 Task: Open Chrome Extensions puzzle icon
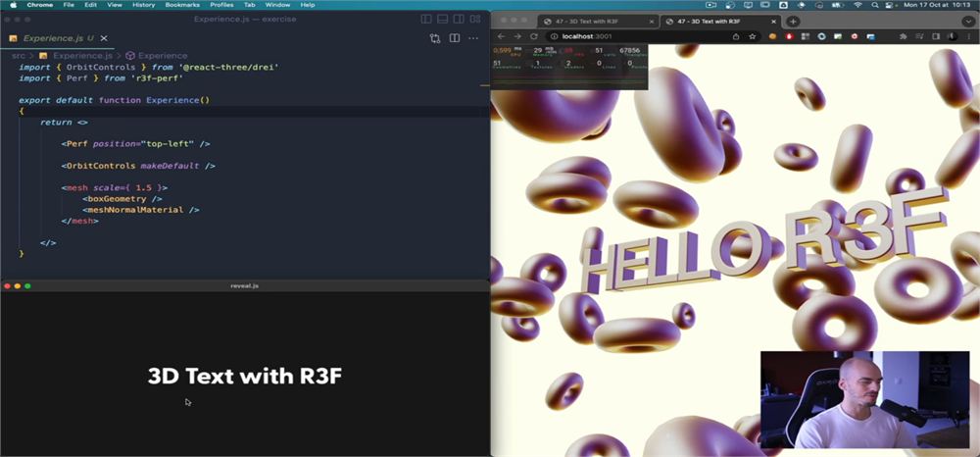(903, 36)
